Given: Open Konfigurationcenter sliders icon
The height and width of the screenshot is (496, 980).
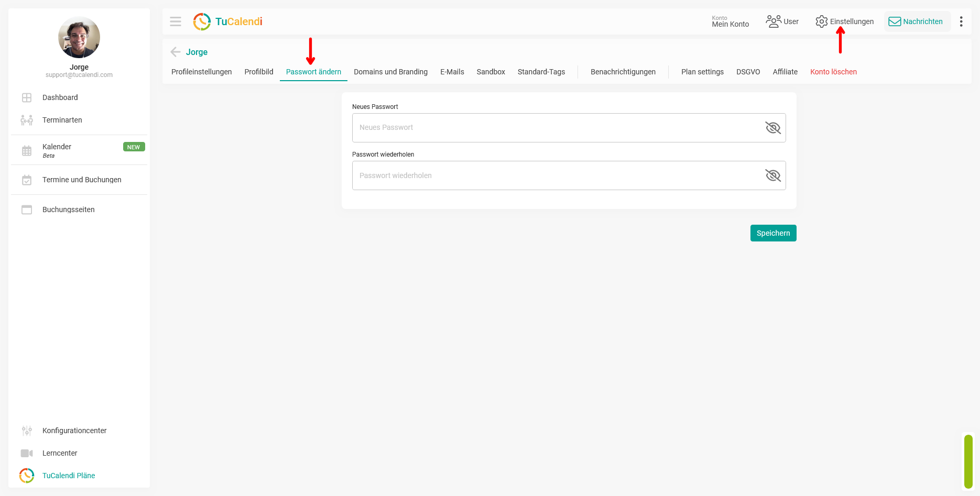Looking at the screenshot, I should 27,431.
